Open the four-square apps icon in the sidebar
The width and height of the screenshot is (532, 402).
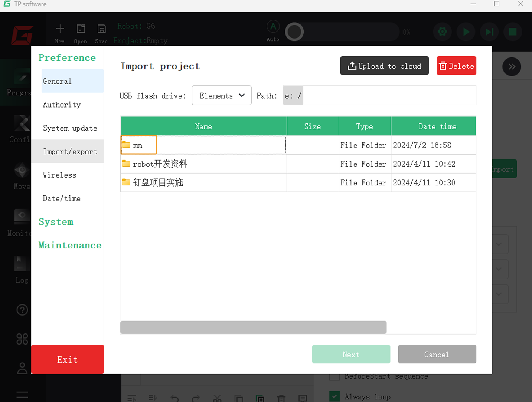22,339
